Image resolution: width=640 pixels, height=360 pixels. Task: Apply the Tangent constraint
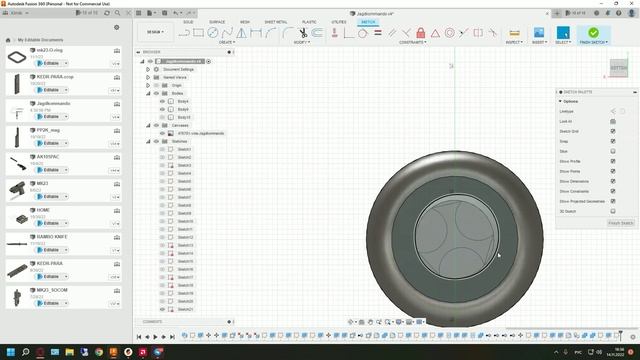[x=363, y=33]
